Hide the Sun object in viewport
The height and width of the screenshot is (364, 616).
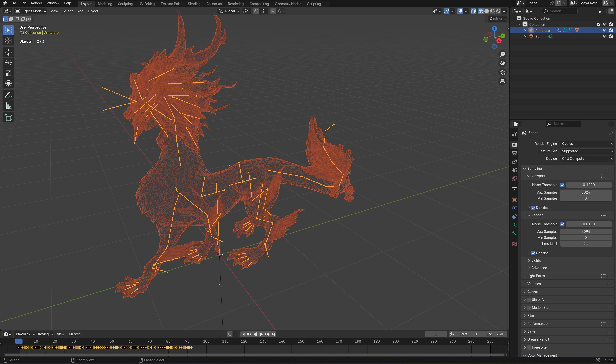point(604,36)
